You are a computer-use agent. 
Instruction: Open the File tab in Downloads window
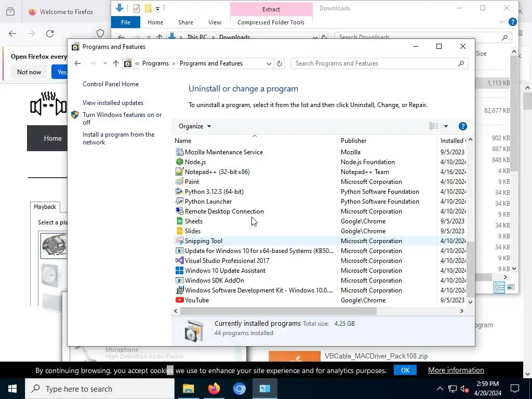pos(126,22)
